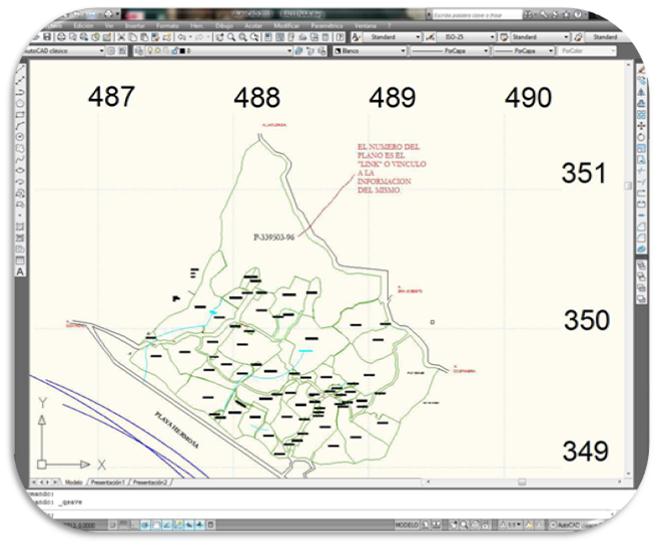Screen dimensions: 663x545
Task: Select the Circle draw tool
Action: point(20,137)
